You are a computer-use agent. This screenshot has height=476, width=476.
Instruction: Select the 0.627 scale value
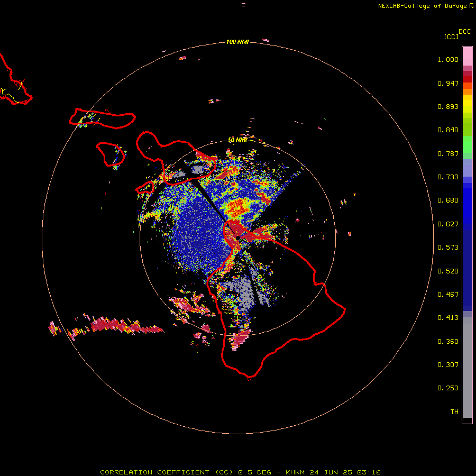click(x=448, y=224)
